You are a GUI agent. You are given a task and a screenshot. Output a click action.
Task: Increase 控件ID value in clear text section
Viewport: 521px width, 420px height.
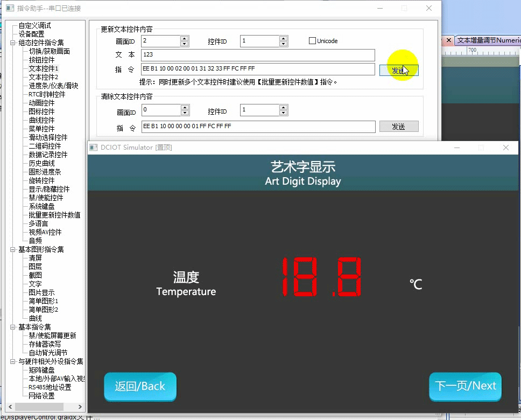(x=283, y=107)
